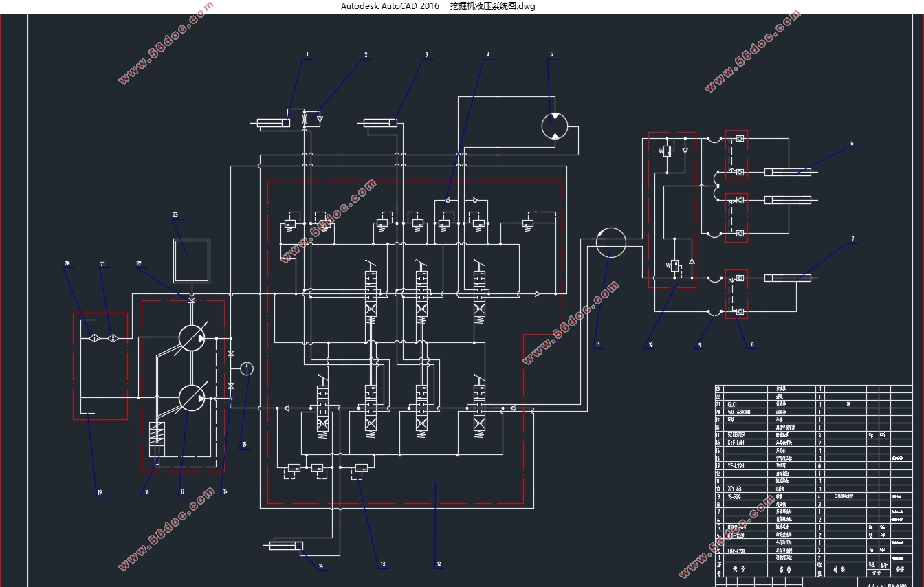The image size is (924, 587).
Task: Click the XIY-63 code in the parts list
Action: 734,489
